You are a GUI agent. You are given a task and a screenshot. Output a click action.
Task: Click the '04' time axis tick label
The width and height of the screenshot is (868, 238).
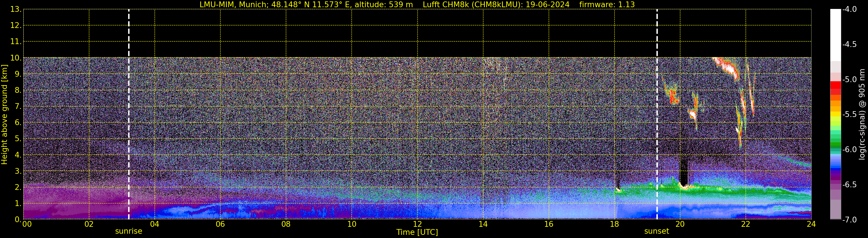[x=155, y=224]
